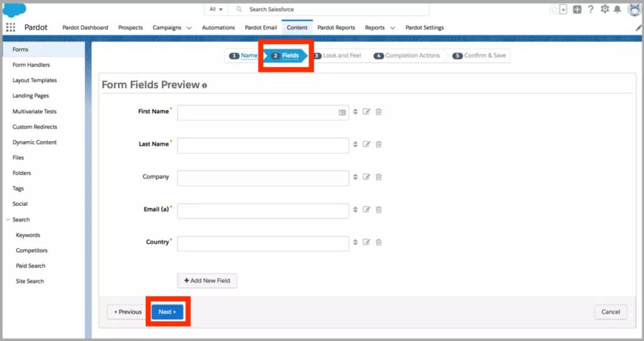Reorder the Email field handle
The image size is (644, 341).
(355, 210)
